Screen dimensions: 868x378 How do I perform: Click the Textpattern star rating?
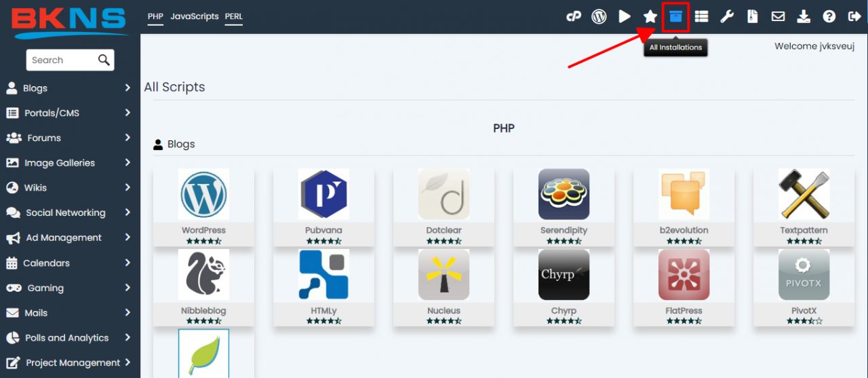(804, 241)
